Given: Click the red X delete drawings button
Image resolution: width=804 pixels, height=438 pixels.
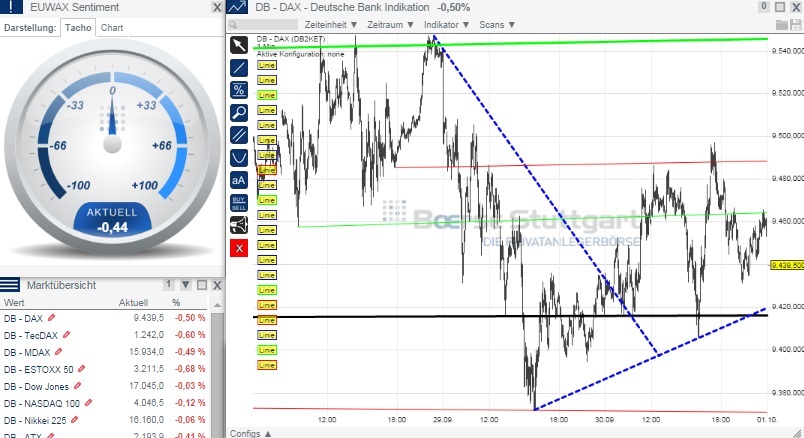Looking at the screenshot, I should [x=239, y=249].
